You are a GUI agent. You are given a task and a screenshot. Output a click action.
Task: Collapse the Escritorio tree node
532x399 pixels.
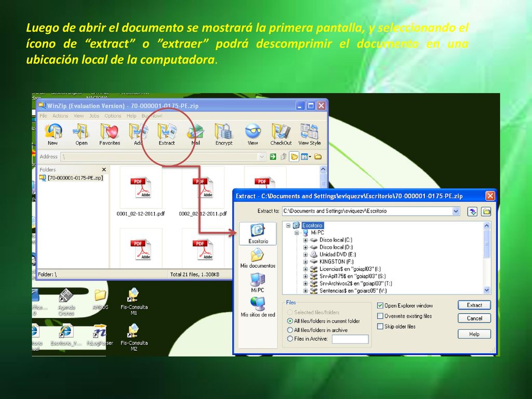(288, 225)
